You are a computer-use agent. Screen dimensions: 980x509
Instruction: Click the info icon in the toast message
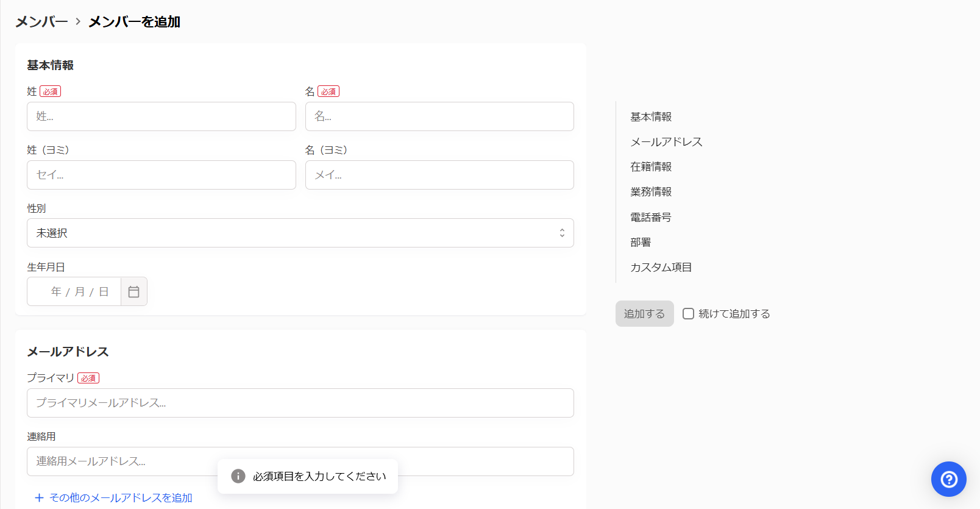(238, 476)
